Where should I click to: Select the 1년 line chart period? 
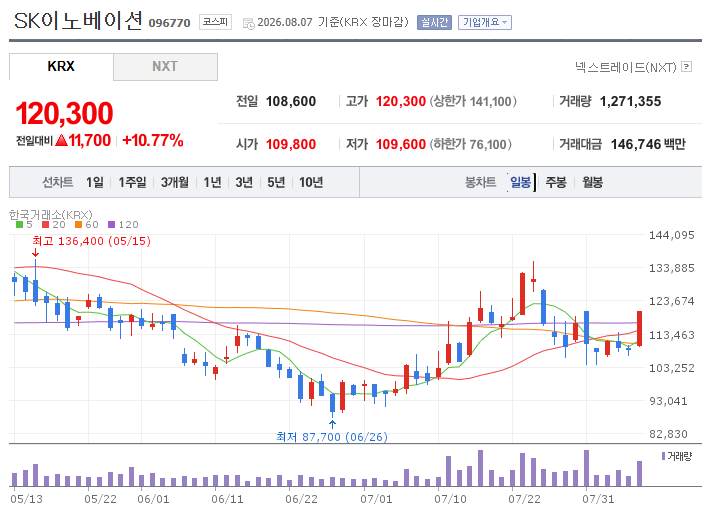point(212,182)
